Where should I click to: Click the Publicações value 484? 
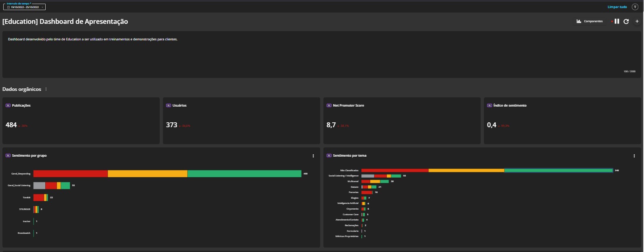[11, 125]
